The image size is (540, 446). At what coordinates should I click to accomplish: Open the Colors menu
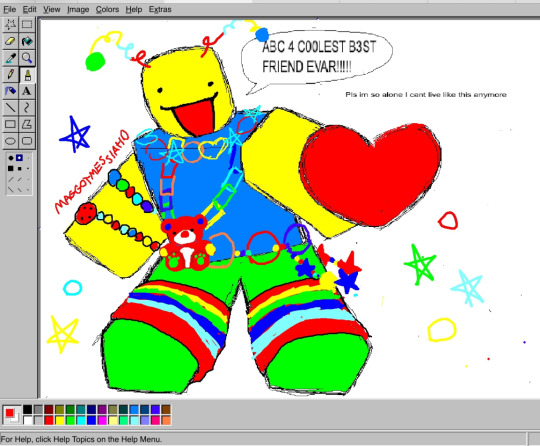[x=107, y=10]
